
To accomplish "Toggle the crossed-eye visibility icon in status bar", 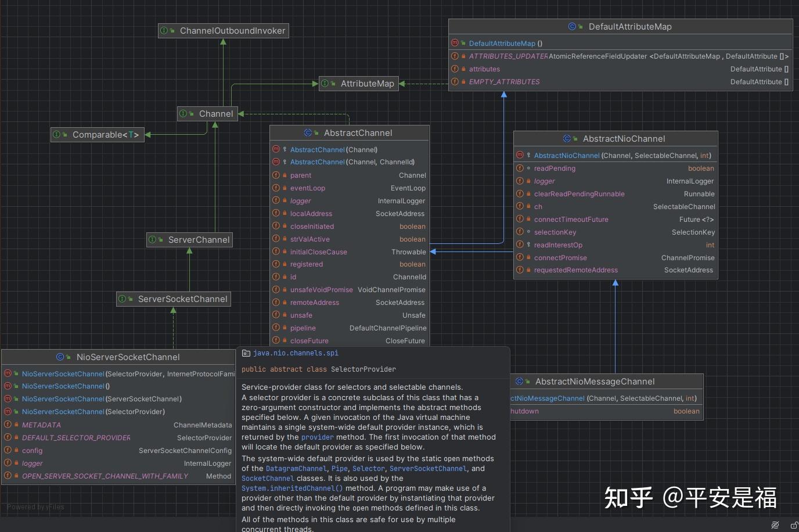I will 775,525.
